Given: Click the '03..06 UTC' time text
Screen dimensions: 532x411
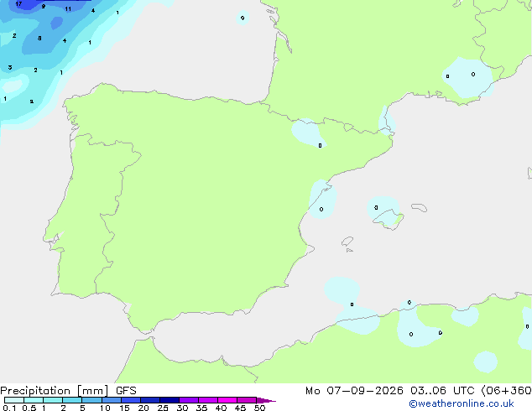Looking at the screenshot, I should [x=442, y=391].
